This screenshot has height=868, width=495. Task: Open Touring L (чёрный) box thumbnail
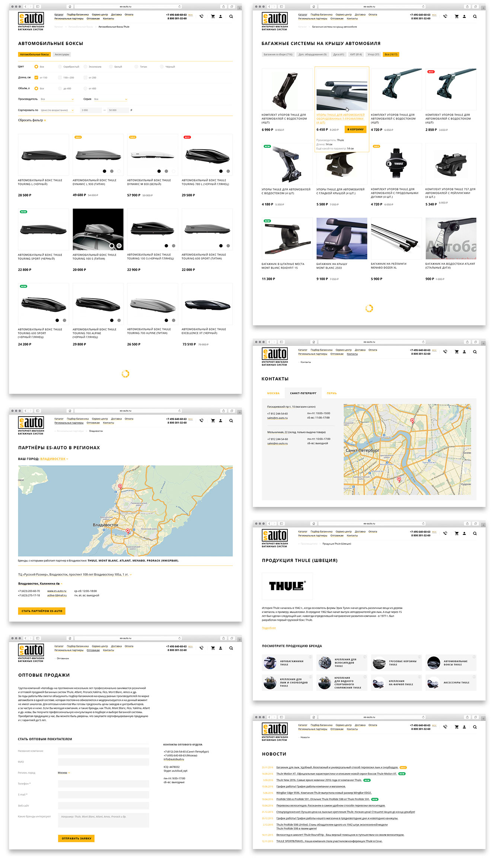tap(44, 155)
